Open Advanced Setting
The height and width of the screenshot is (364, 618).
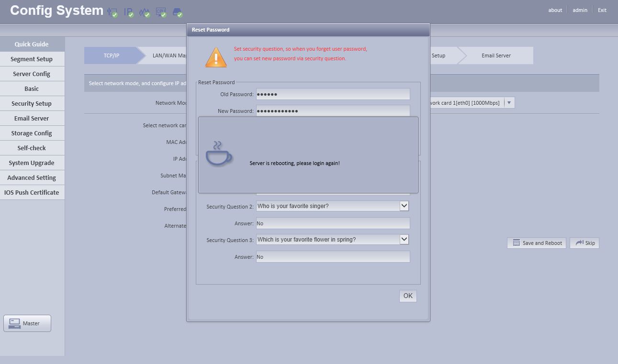32,178
